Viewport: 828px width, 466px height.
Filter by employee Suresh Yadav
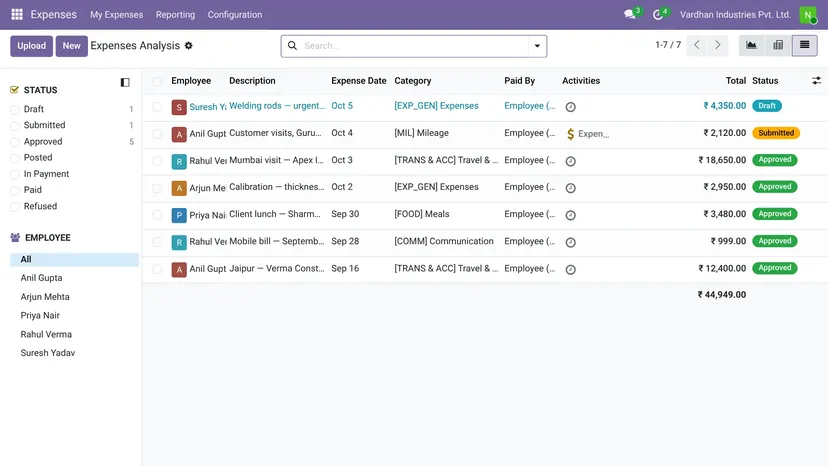pyautogui.click(x=48, y=353)
